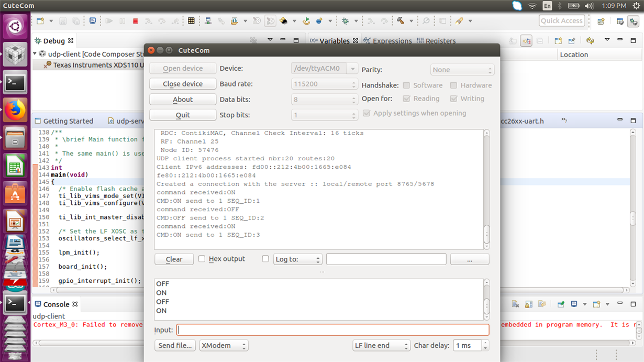Open Firefox from the Ubuntu dock

click(x=15, y=110)
